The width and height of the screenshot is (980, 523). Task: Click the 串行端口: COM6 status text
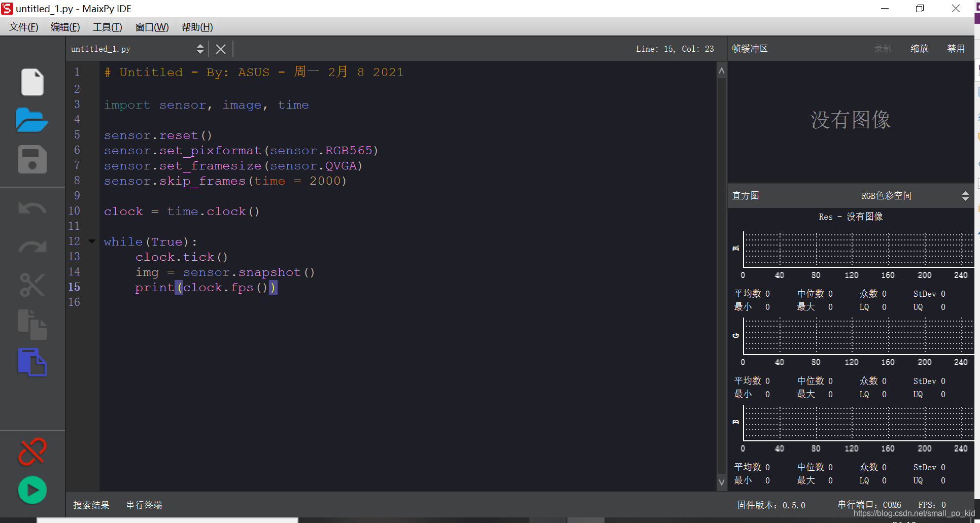tap(869, 505)
